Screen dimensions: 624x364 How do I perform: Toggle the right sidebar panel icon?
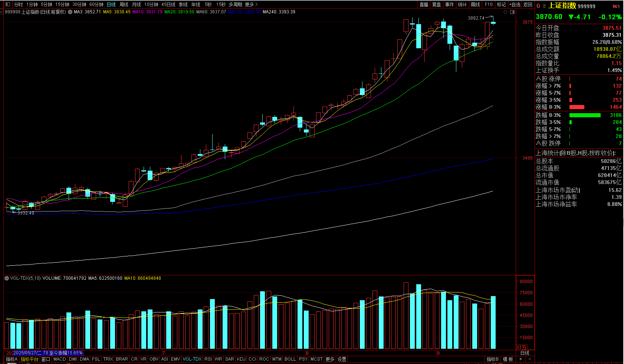pos(512,12)
